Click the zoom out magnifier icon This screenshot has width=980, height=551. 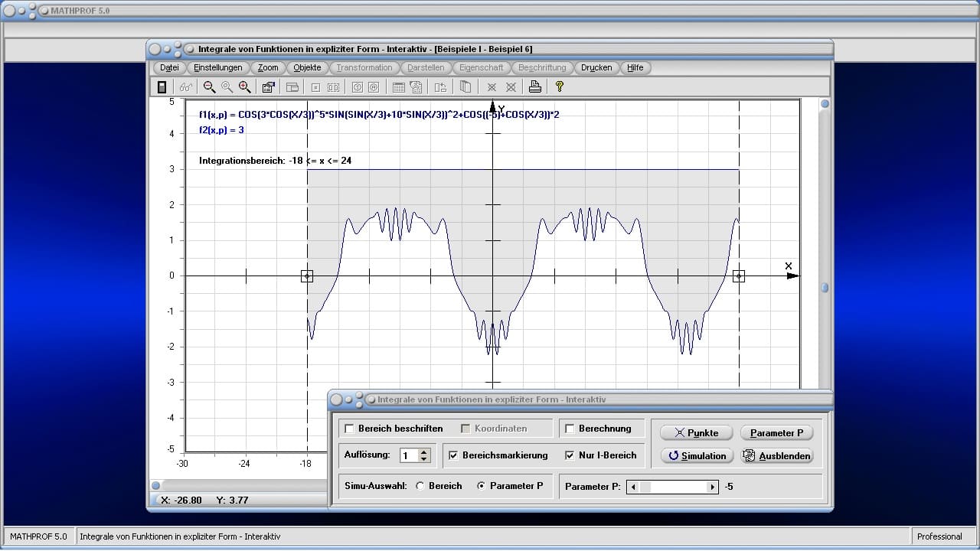[209, 87]
